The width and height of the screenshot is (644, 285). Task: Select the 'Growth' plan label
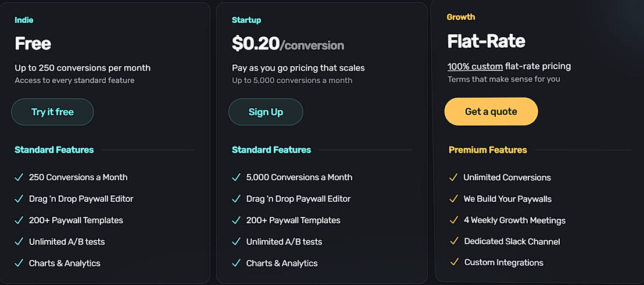(x=461, y=17)
